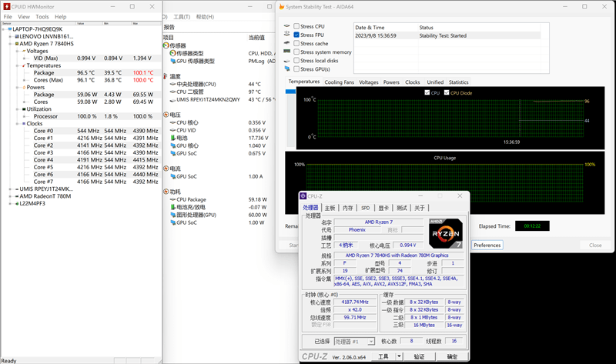Click the CPU-Z app icon in title bar
Screen dimensions: 616x364
(303, 196)
